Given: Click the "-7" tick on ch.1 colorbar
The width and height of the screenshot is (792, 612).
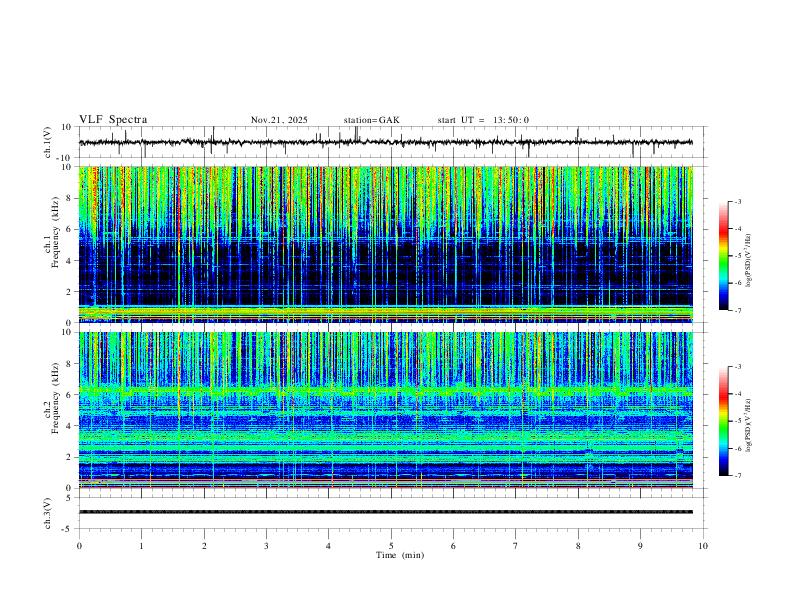Looking at the screenshot, I should [737, 310].
